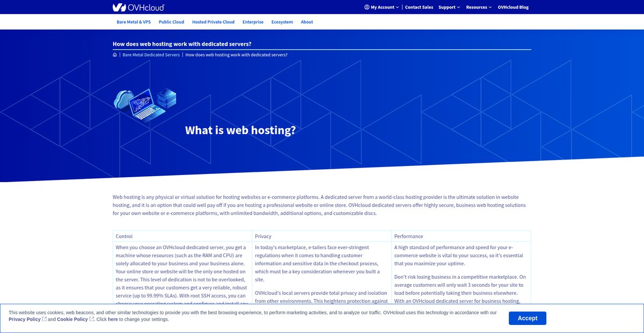Click the Performance column header
This screenshot has width=644, height=333.
coord(461,236)
